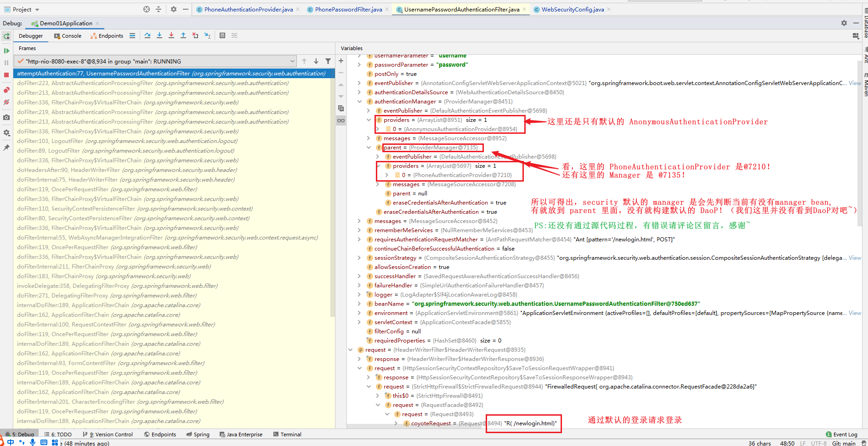Viewport: 868px width, 446px height.
Task: View all breakpoints
Action: [6, 90]
